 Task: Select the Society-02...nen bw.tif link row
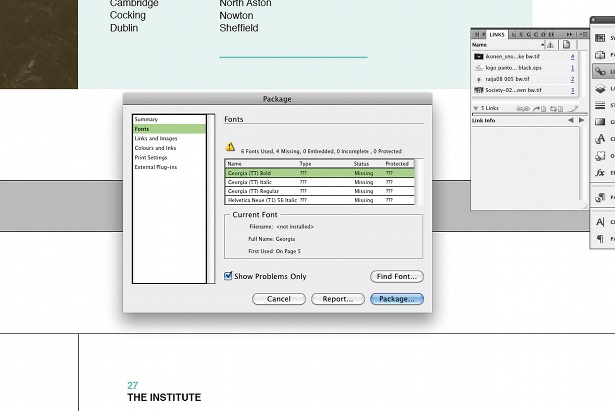(x=524, y=90)
